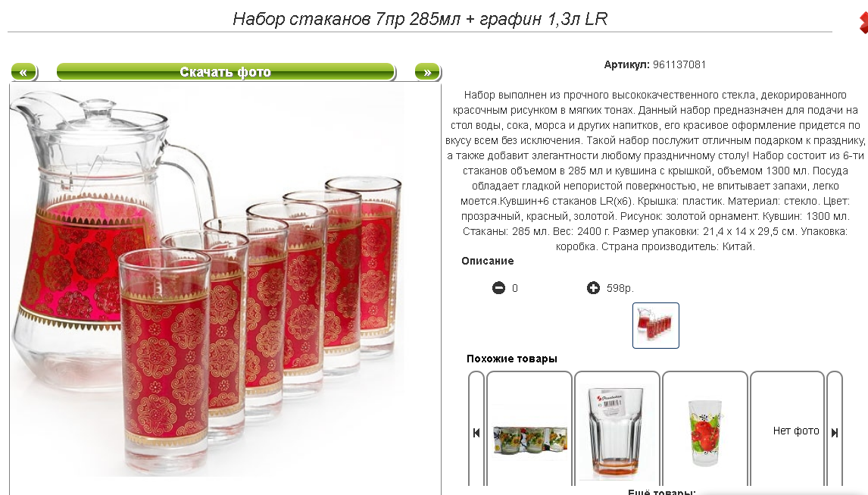Click the green Скачать фото button
Viewport: 868px width, 495px height.
tap(225, 72)
